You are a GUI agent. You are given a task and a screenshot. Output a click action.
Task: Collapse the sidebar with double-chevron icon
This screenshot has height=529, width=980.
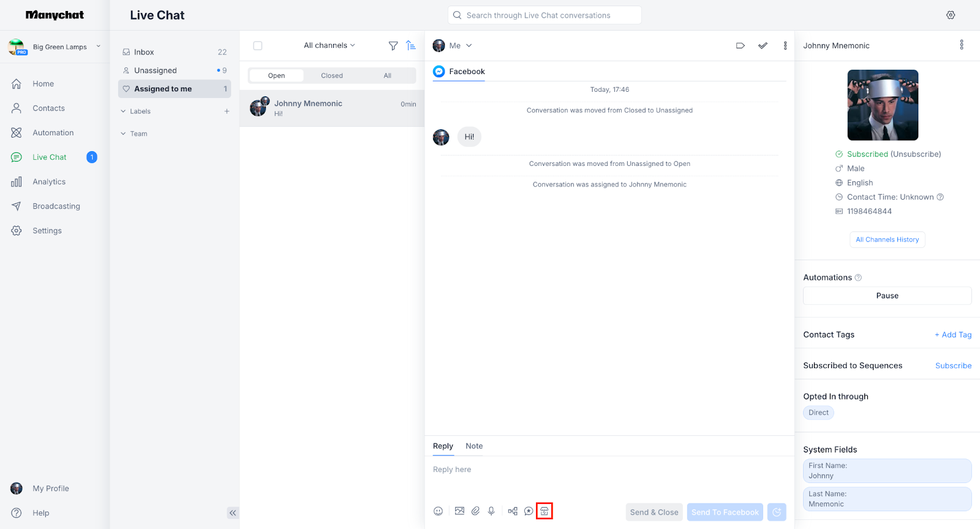pos(233,513)
